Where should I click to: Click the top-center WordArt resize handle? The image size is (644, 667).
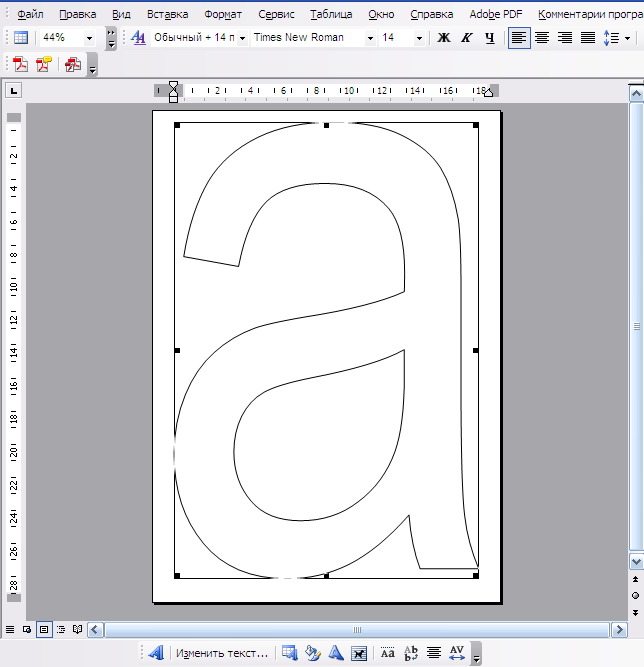click(326, 125)
